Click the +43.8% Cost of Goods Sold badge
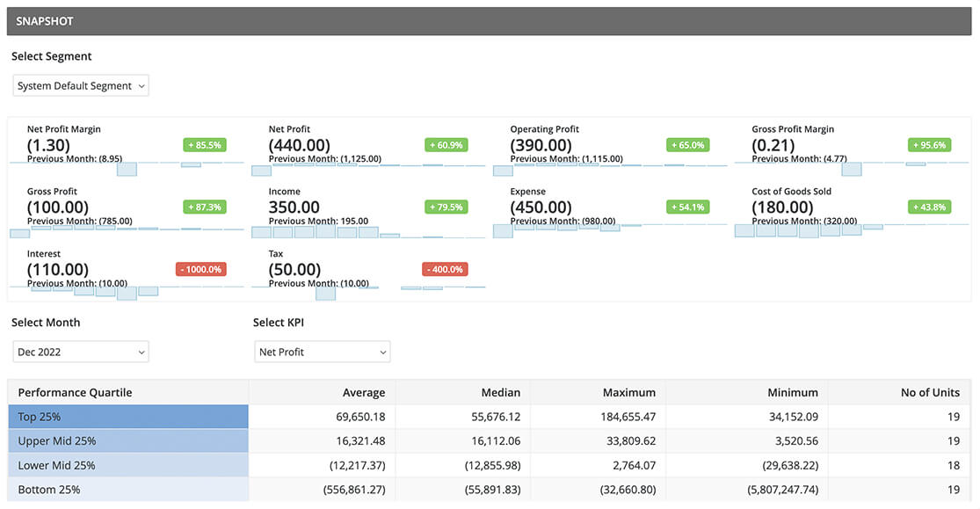The width and height of the screenshot is (980, 509). pyautogui.click(x=929, y=207)
